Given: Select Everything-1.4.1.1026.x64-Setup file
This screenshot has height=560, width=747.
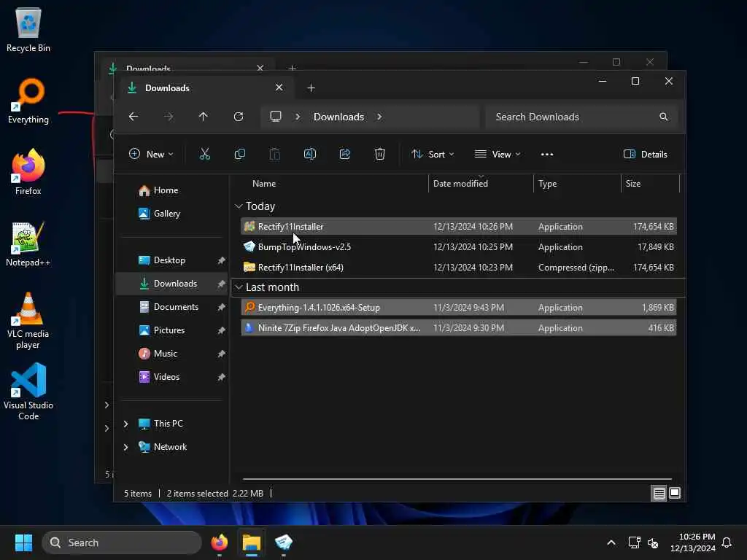Looking at the screenshot, I should coord(459,308).
